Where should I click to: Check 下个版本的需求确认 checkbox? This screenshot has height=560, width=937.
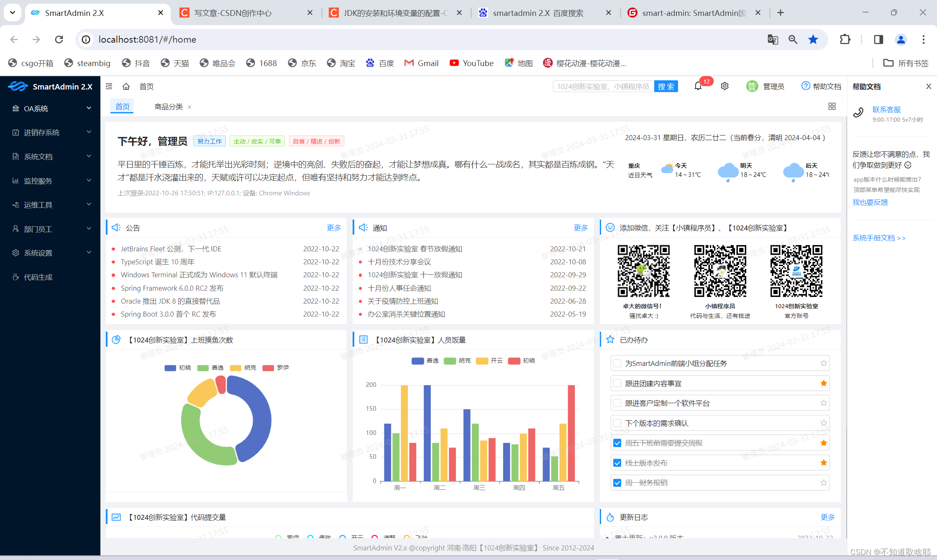click(x=617, y=423)
